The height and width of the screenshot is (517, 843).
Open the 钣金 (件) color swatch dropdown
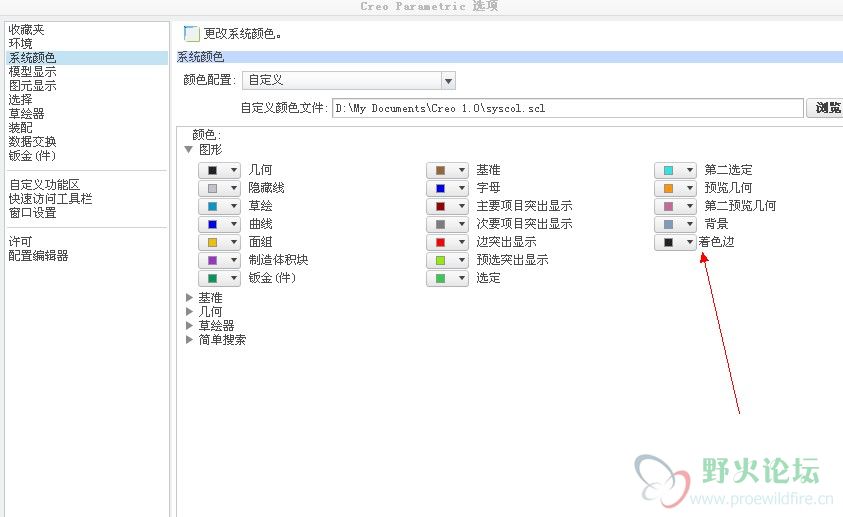pyautogui.click(x=219, y=278)
